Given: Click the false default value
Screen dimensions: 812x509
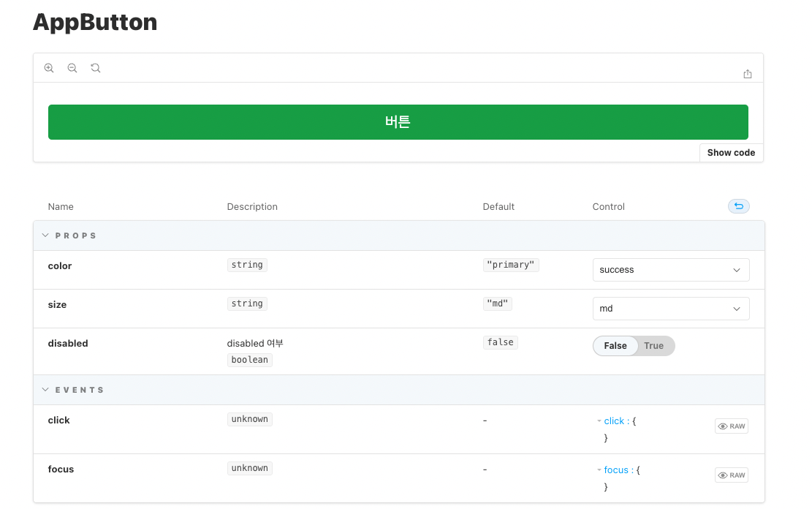Looking at the screenshot, I should (x=500, y=342).
